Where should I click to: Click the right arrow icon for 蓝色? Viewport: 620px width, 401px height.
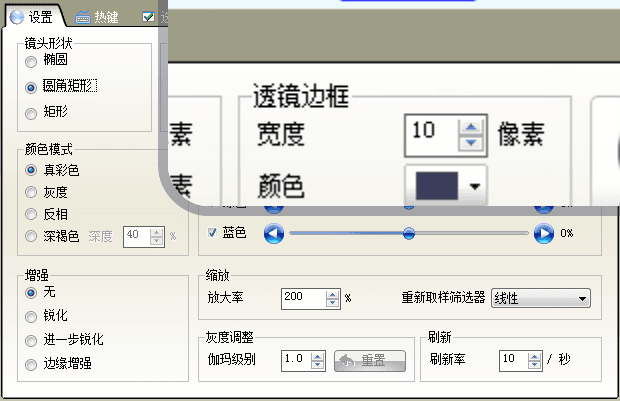coord(544,234)
